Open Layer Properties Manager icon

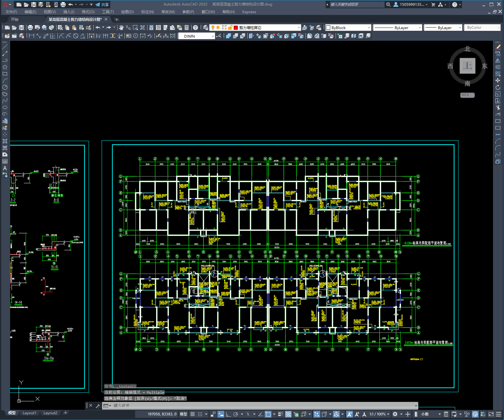(206, 28)
